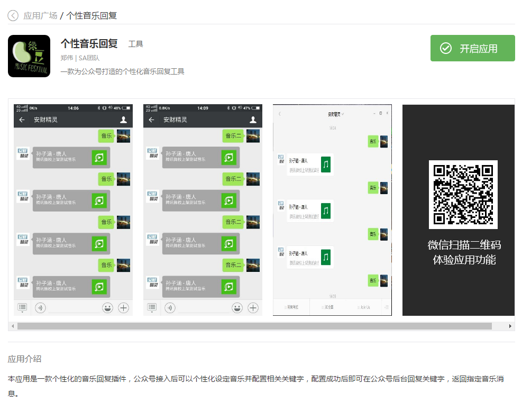Click the 郑伟 | SA团队 developer text

pyautogui.click(x=80, y=58)
